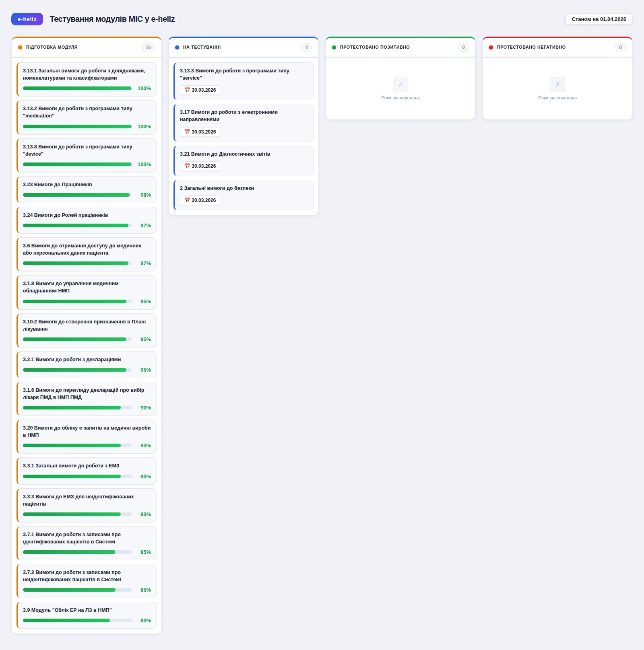The width and height of the screenshot is (644, 650).
Task: Click the count badge 16 in preparation column
Action: coord(148,47)
